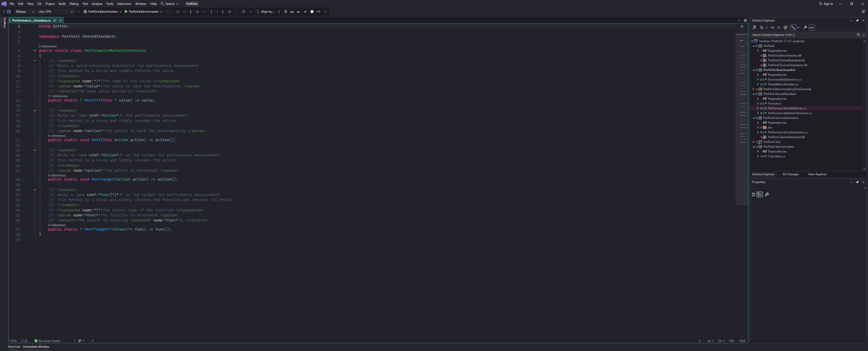
Task: Expand the PerfUnit.Test project node
Action: coord(753,142)
